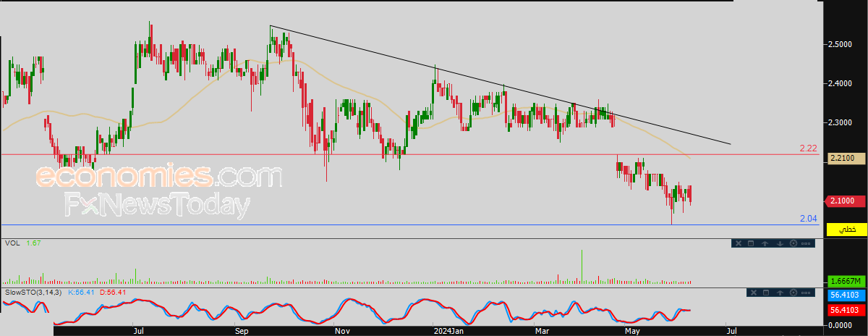
Task: Open SlowSTO indicator settings gear
Action: coord(793,293)
